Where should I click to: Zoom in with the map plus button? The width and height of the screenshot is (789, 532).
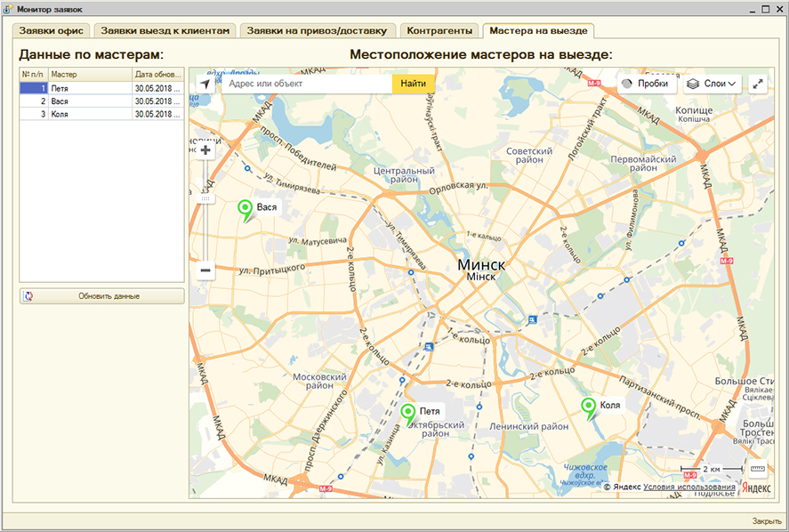point(205,150)
